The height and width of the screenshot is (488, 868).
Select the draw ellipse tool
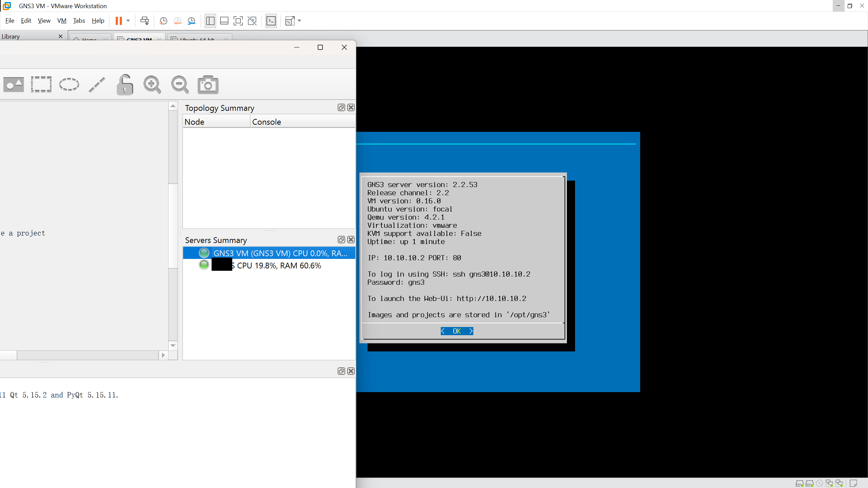pos(69,84)
